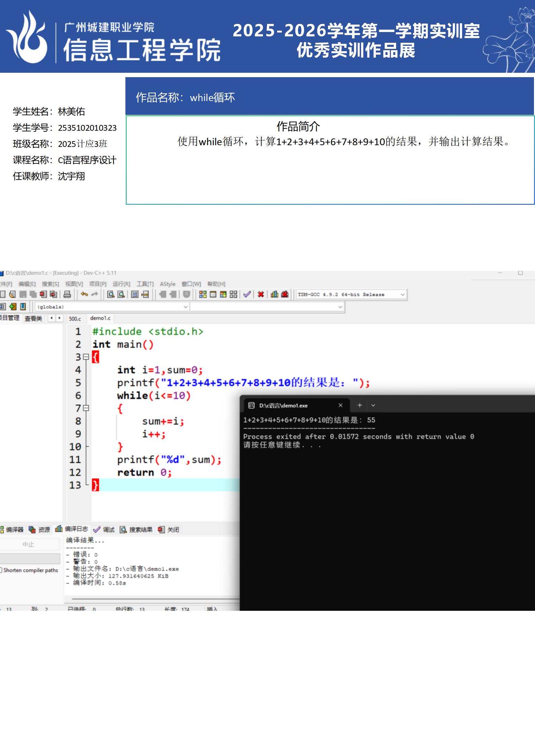Image resolution: width=535 pixels, height=756 pixels.
Task: Open the TDM-GCC compiler selection dropdown
Action: [403, 295]
